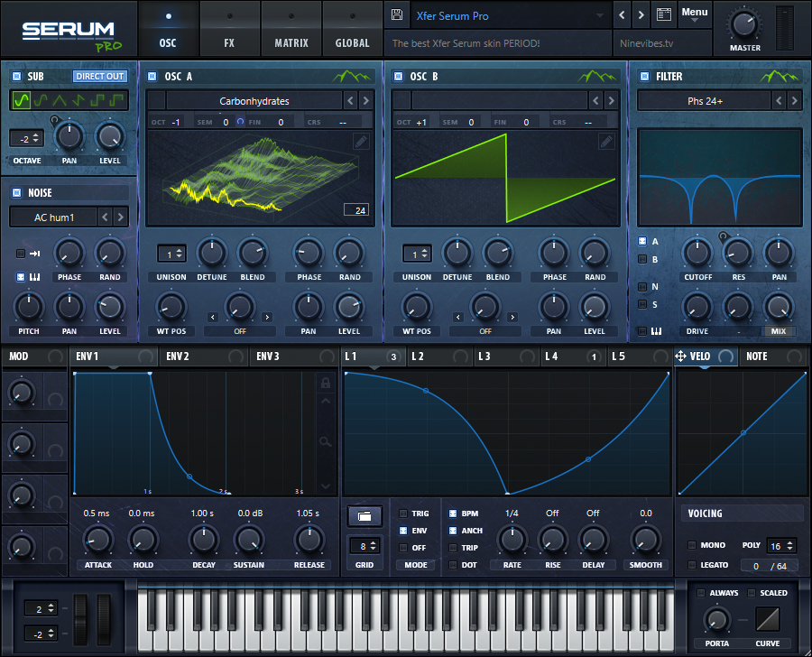Switch to the GLOBAL tab
The image size is (812, 657).
click(x=352, y=29)
